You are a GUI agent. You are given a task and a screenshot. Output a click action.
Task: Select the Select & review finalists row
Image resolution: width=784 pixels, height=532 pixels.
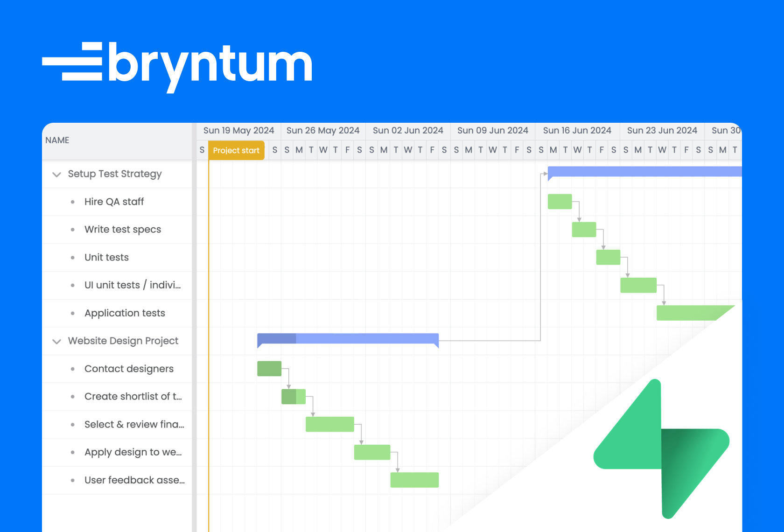[133, 424]
